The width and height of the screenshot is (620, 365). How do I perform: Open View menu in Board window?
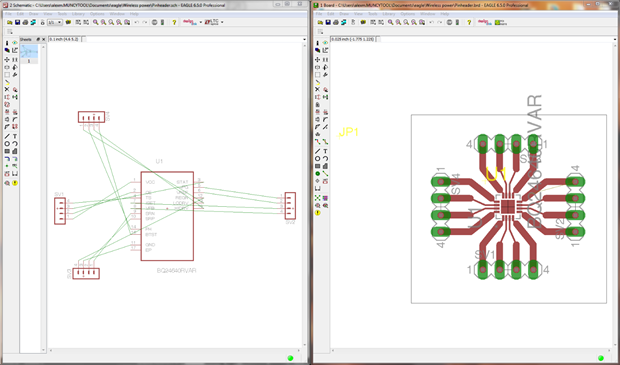click(x=358, y=14)
